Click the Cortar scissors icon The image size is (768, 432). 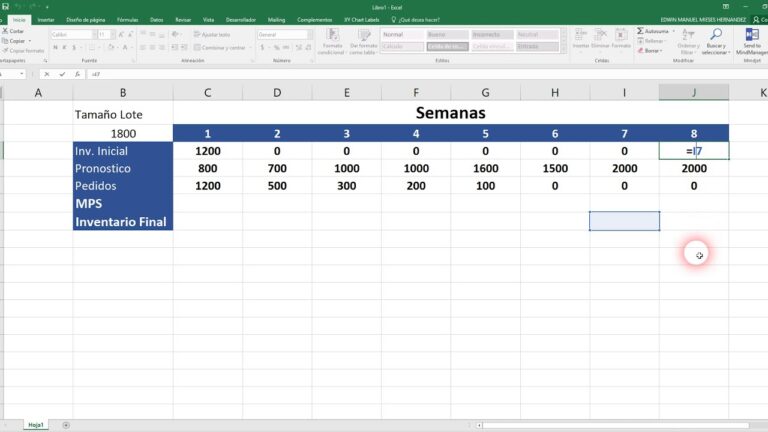[5, 31]
